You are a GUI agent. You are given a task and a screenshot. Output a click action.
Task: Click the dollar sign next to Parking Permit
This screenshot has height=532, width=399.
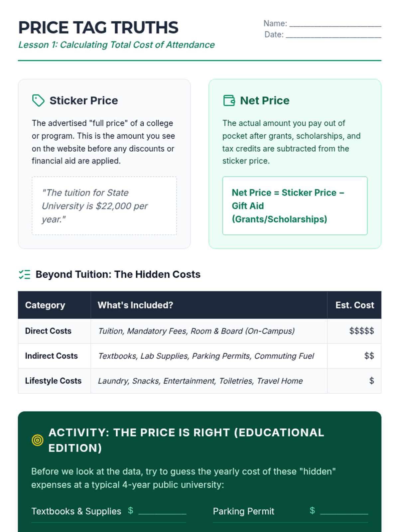312,510
